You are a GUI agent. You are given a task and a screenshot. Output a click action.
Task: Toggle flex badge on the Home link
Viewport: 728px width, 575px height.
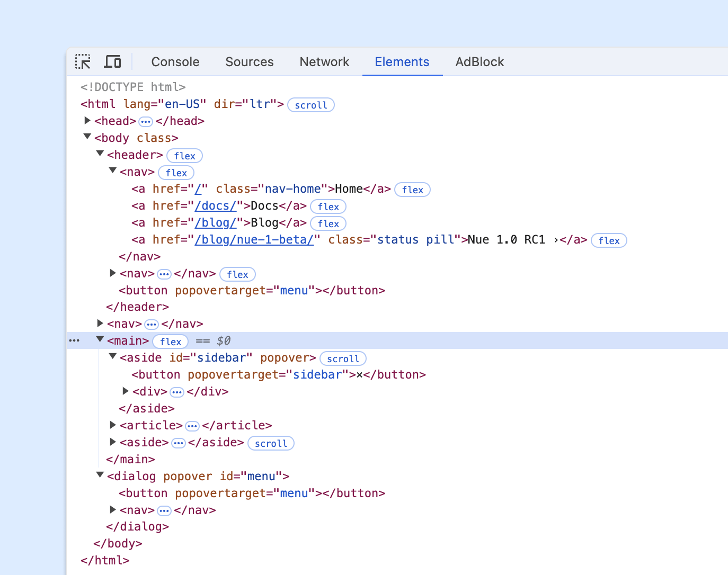coord(413,190)
